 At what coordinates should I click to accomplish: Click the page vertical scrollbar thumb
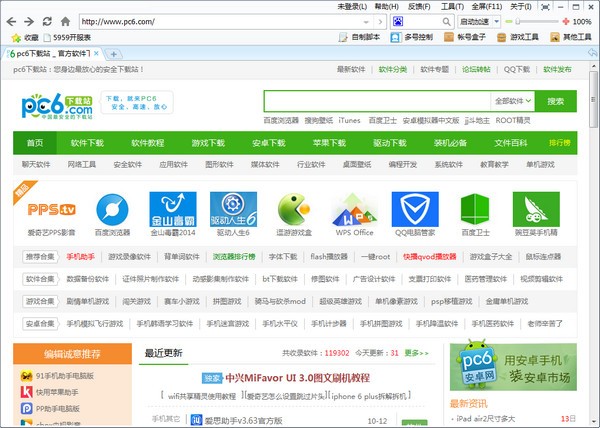[x=593, y=101]
